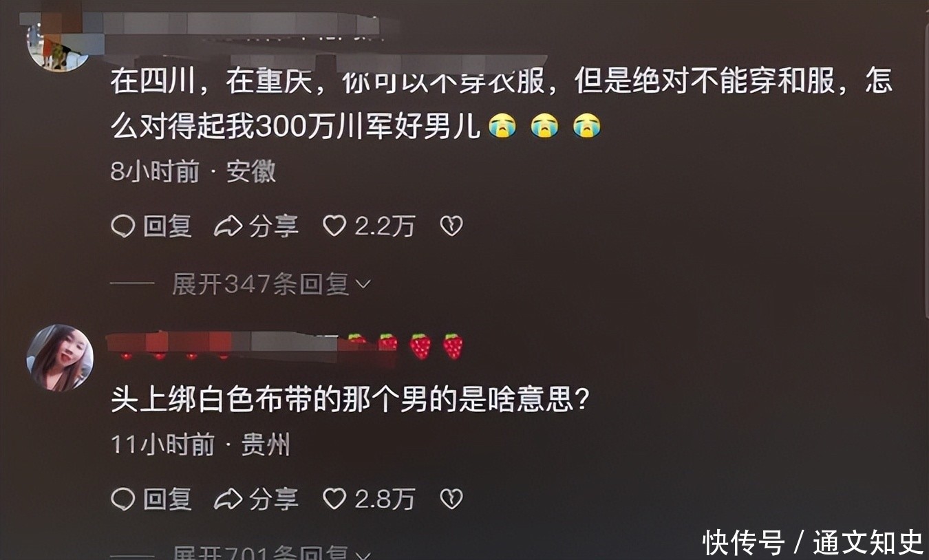929x560 pixels.
Task: Click 分享 text under the Anhui comment
Action: [274, 226]
